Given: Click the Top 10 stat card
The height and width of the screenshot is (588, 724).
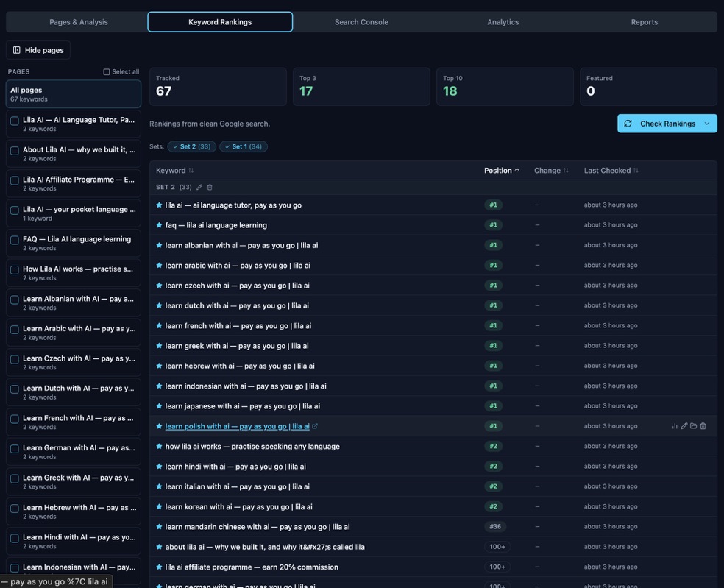Looking at the screenshot, I should (x=505, y=87).
